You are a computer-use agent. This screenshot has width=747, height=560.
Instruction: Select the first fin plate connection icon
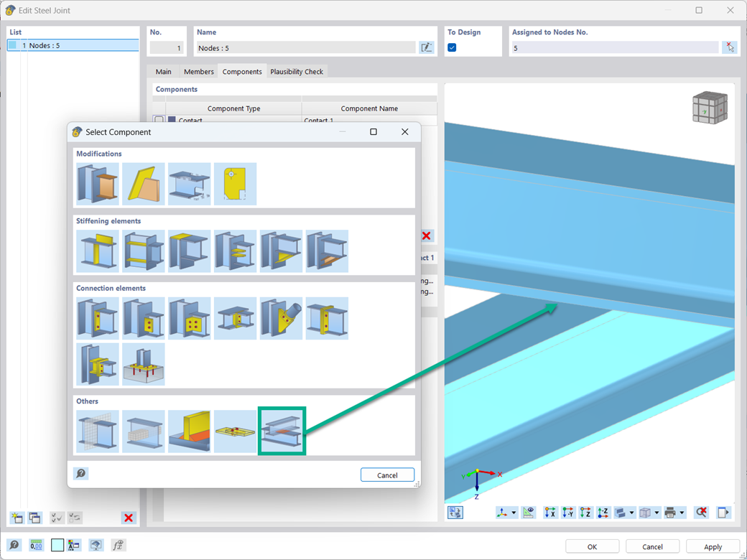(x=98, y=319)
